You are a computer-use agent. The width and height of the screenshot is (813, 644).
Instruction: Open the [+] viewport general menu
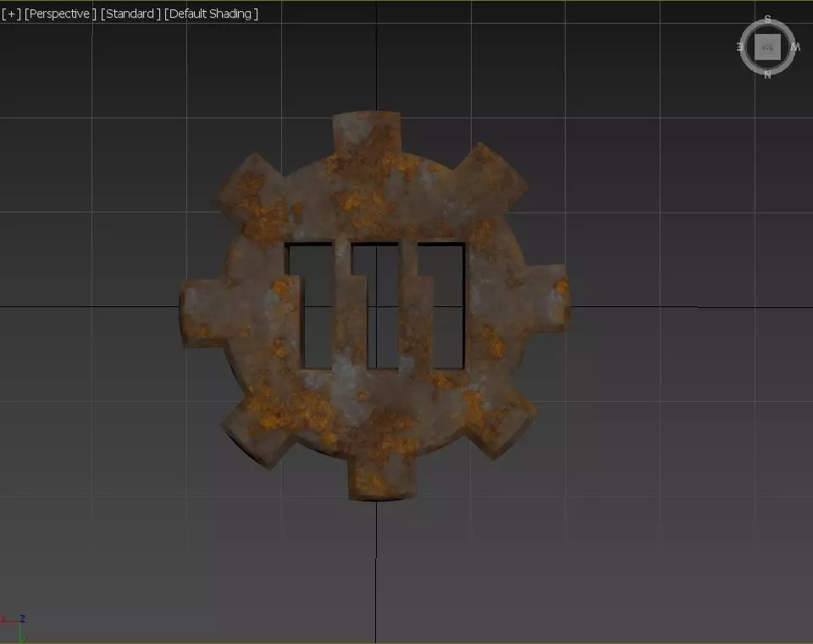click(x=11, y=14)
